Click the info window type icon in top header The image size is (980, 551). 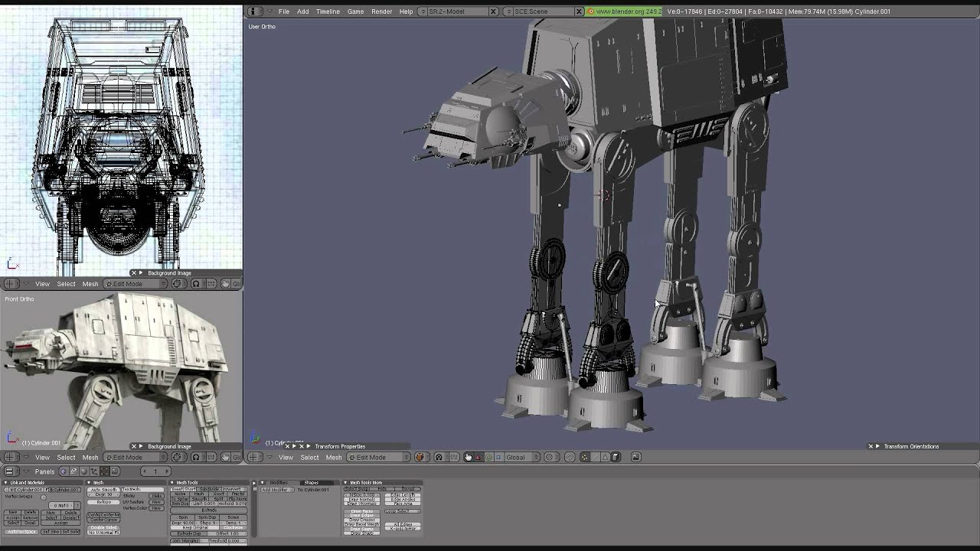coord(255,11)
